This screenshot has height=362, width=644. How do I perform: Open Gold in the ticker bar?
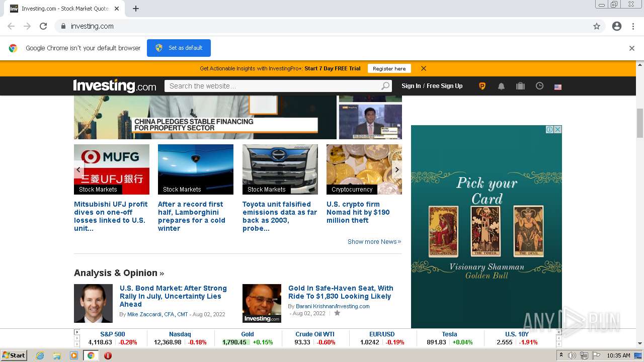click(x=248, y=334)
